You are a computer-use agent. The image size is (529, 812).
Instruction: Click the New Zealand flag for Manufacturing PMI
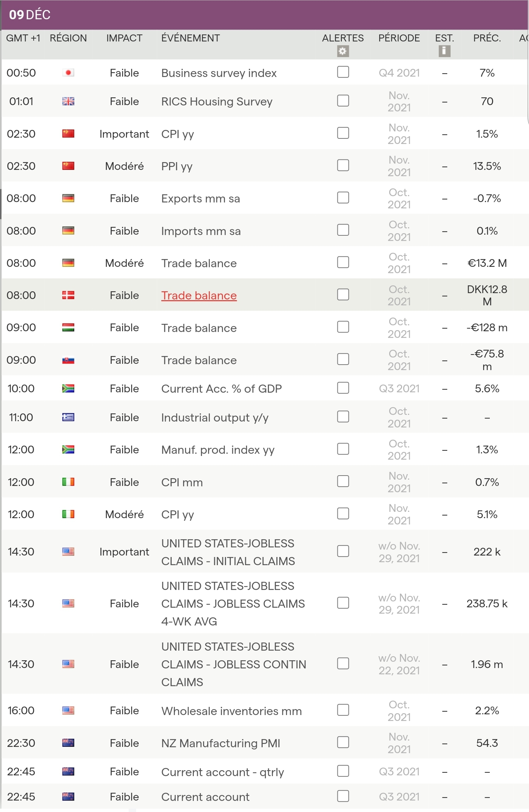tap(68, 743)
